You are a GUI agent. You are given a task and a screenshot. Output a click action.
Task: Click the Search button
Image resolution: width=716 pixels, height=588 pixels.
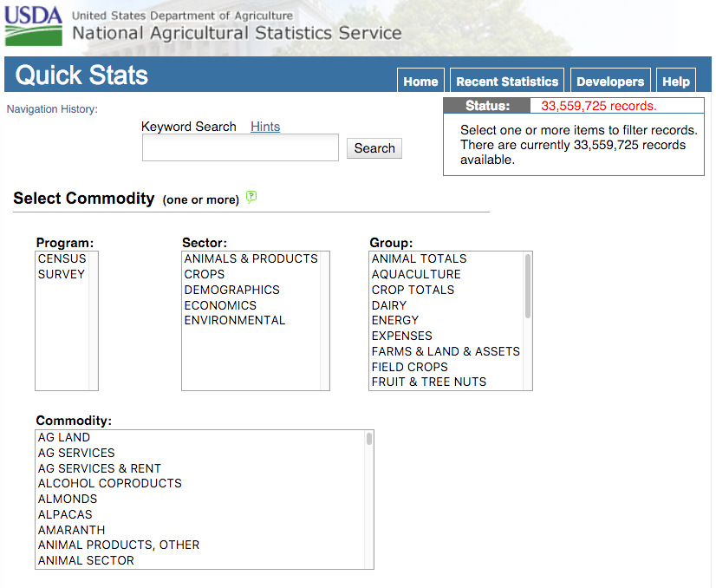pos(374,148)
